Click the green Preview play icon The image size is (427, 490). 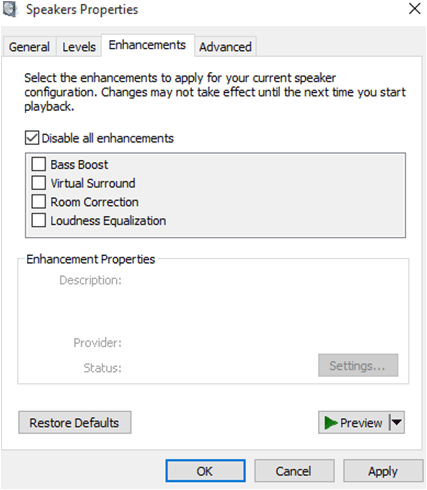pos(331,423)
